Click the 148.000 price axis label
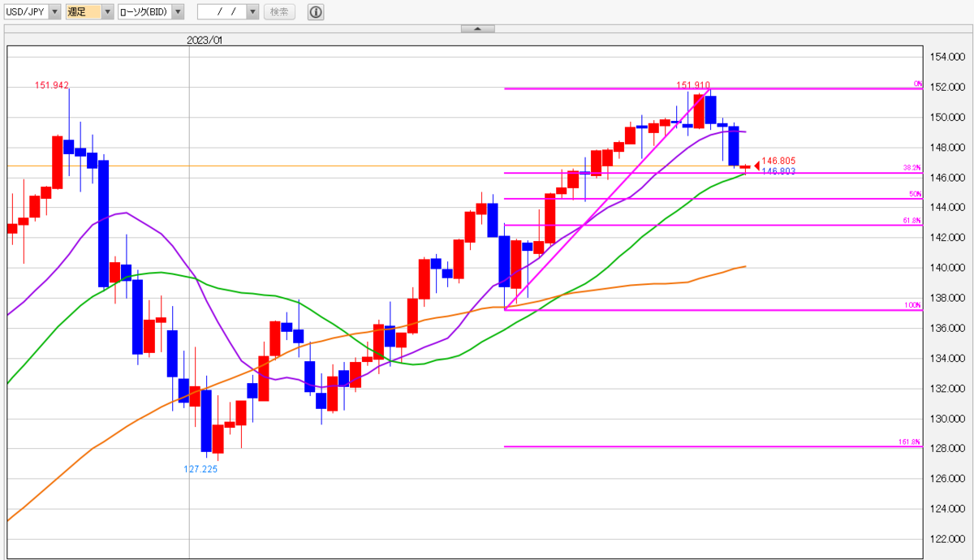The width and height of the screenshot is (974, 560). tap(947, 147)
